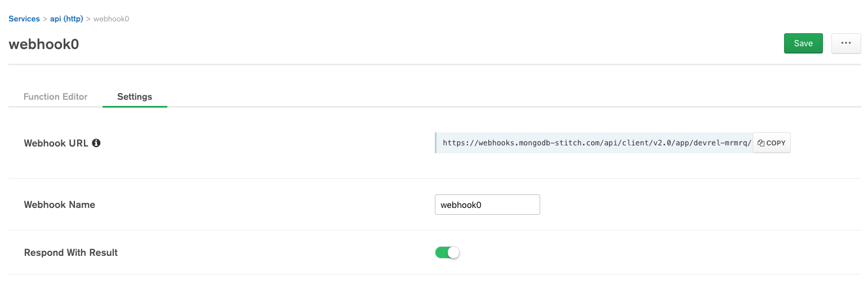
Task: Open the three-dots more options menu
Action: pyautogui.click(x=845, y=43)
